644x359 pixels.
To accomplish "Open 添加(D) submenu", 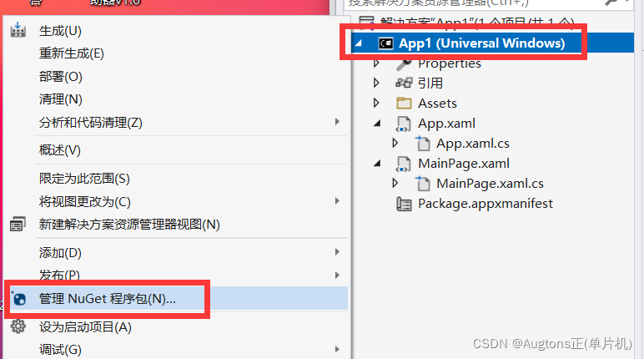I will 60,252.
